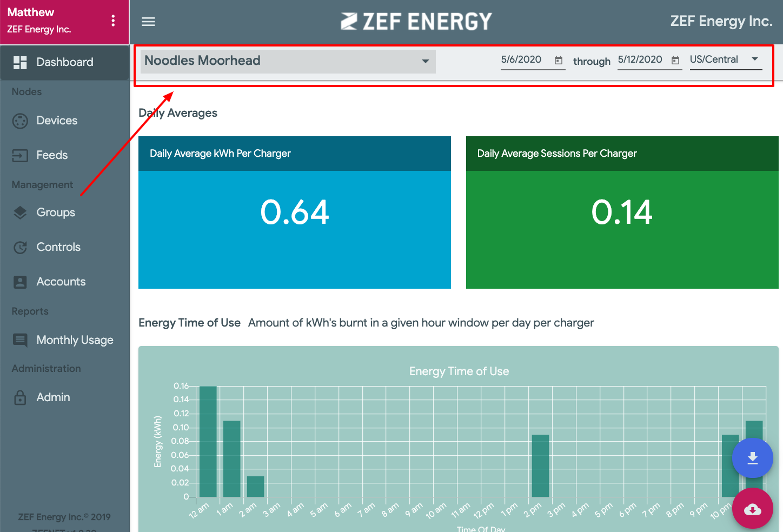This screenshot has width=783, height=532.
Task: Click the Energy Time of Use chart title
Action: (x=459, y=371)
